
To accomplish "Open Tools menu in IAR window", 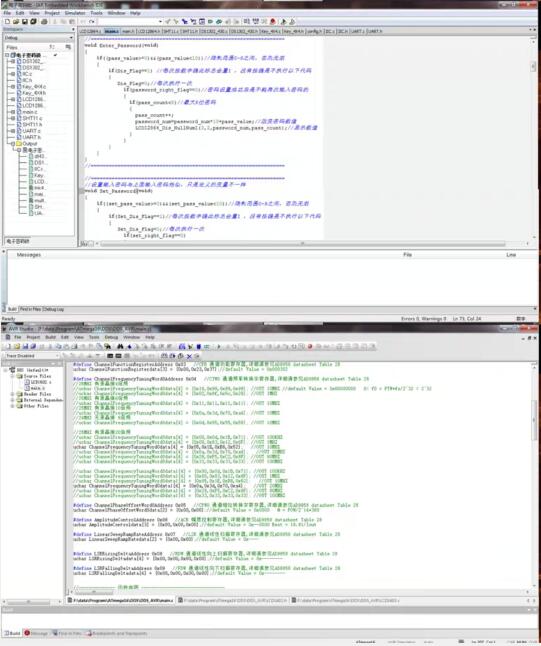I will click(96, 13).
